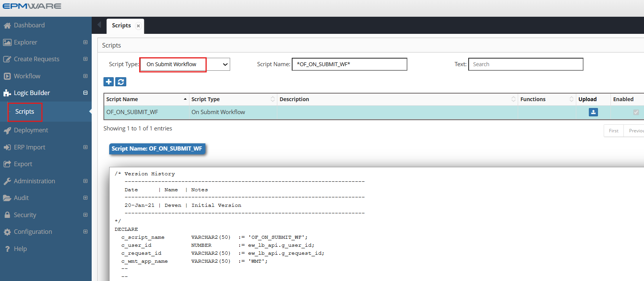Open the Deployment rocket menu item
Image resolution: width=644 pixels, height=281 pixels.
point(31,130)
